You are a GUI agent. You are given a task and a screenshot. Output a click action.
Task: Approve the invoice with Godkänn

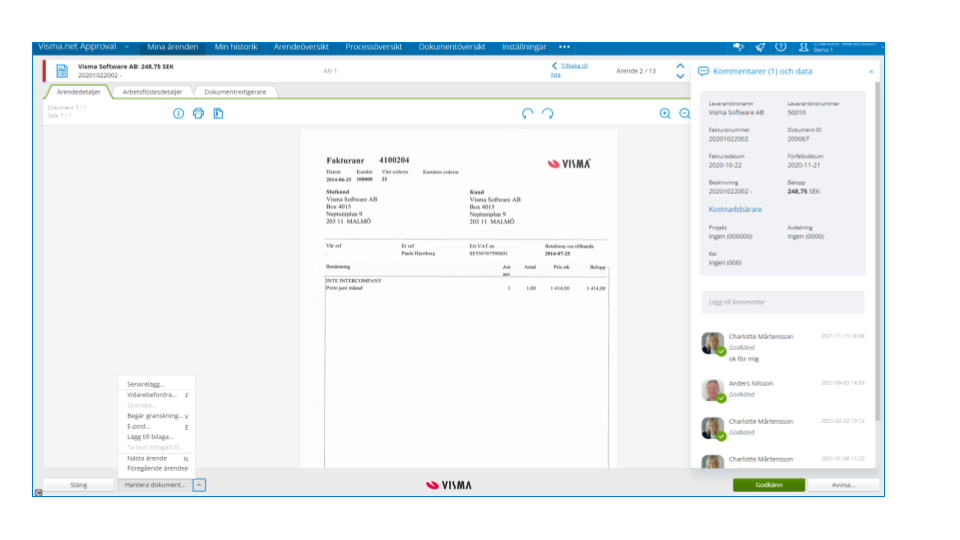(x=768, y=485)
